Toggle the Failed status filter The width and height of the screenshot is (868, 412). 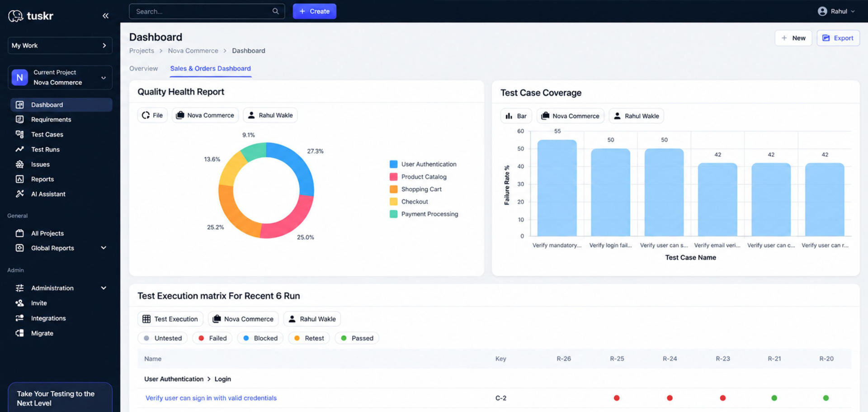point(212,338)
